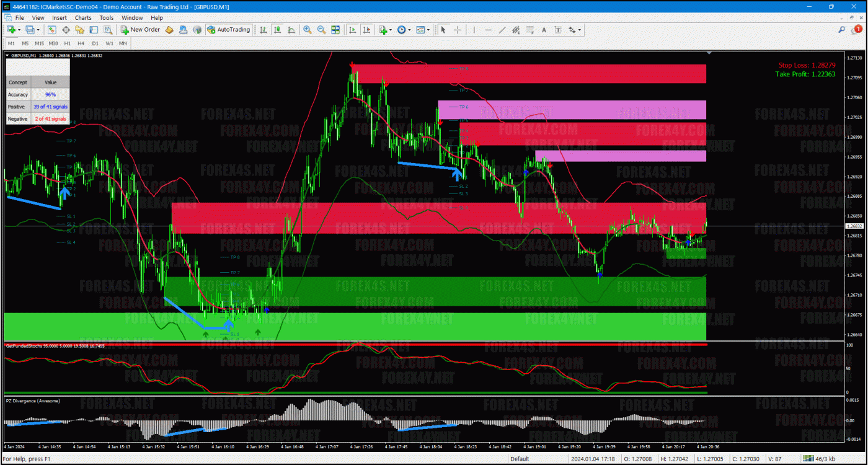The height and width of the screenshot is (465, 868).
Task: Toggle the Chart Shift option
Action: [x=366, y=29]
